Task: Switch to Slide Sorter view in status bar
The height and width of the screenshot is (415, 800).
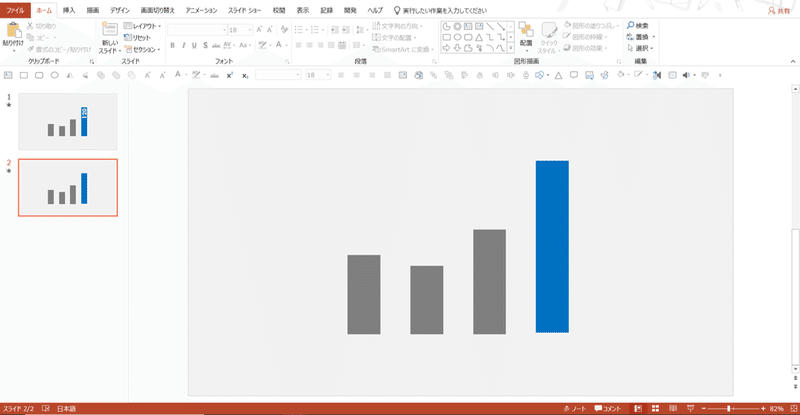Action: pos(656,409)
